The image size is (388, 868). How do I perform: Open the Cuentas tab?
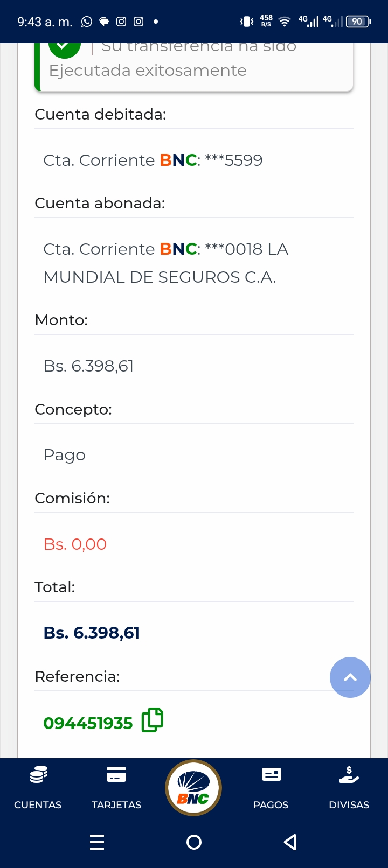[x=38, y=788]
